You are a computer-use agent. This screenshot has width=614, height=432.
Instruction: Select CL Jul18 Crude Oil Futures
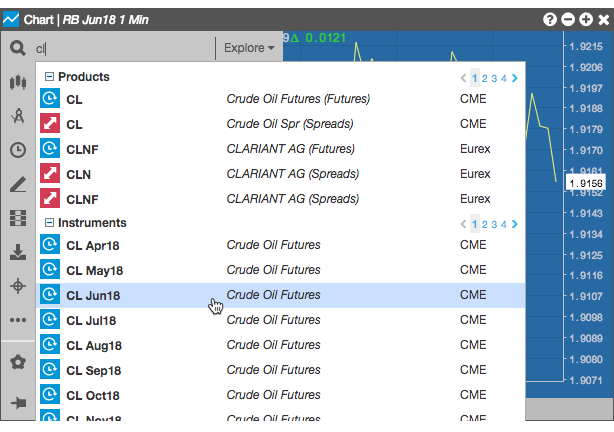(x=280, y=320)
